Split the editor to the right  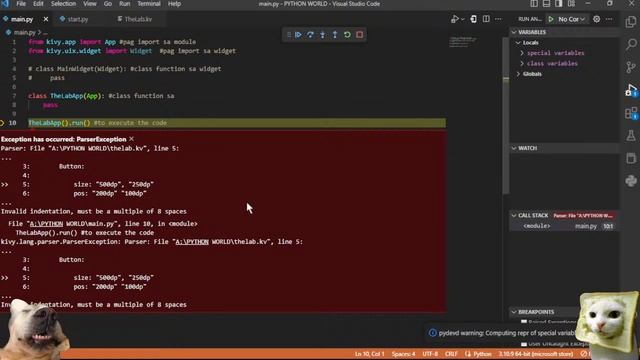(486, 19)
